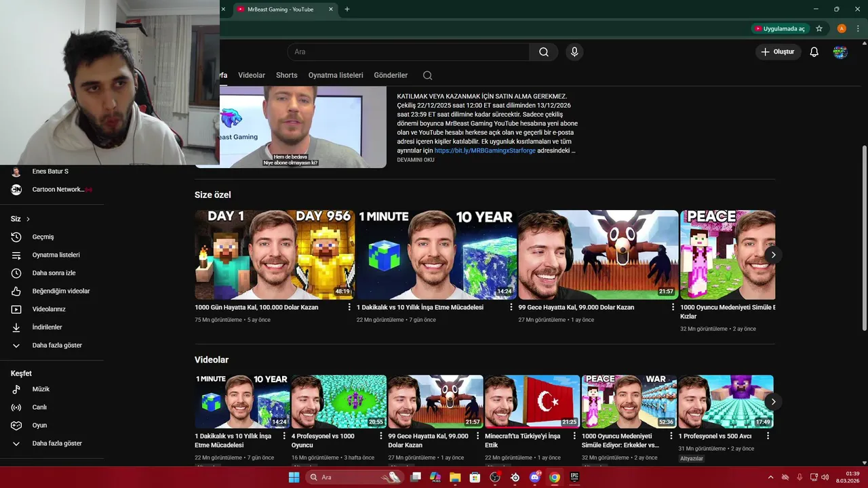Open File Explorer from taskbar

[455, 477]
